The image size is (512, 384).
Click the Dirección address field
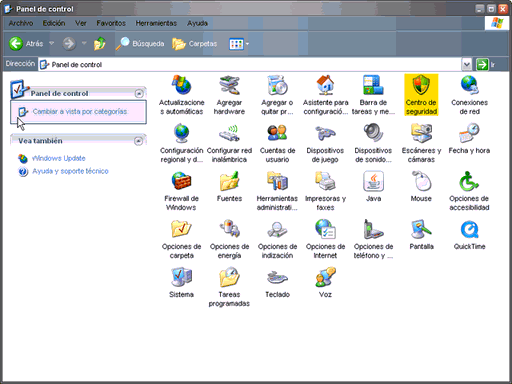250,64
